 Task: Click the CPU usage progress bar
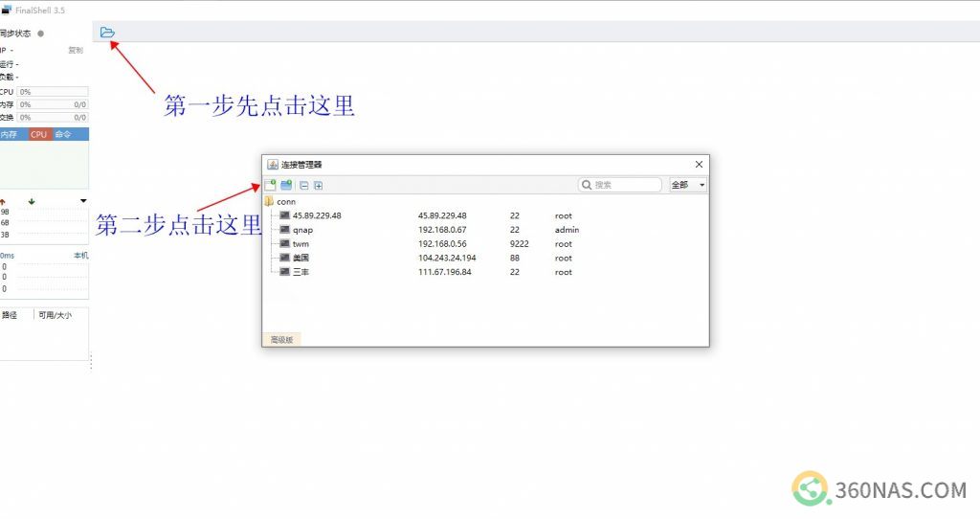(53, 92)
